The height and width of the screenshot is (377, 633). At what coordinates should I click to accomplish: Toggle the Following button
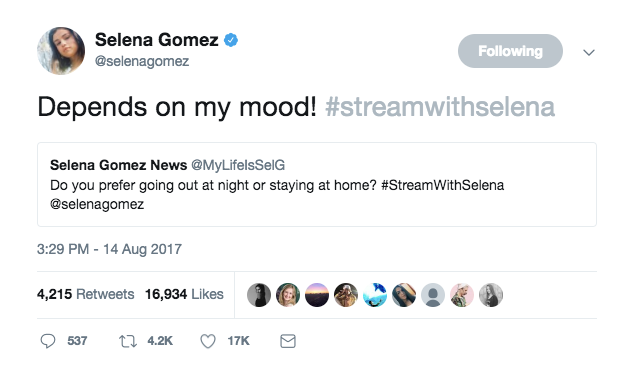coord(510,51)
